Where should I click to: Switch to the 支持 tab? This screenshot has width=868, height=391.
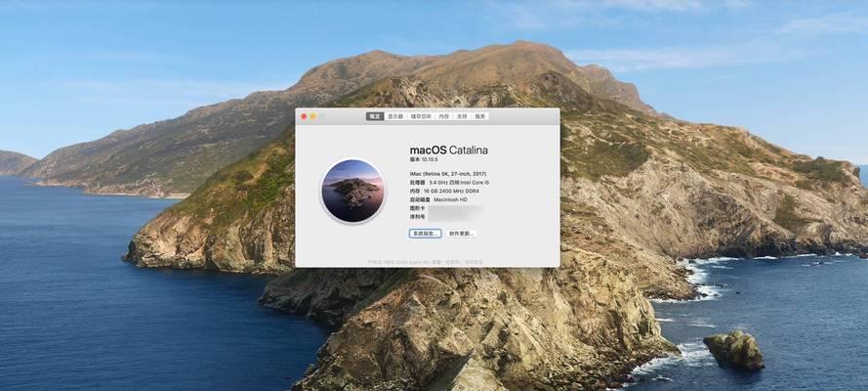pyautogui.click(x=462, y=116)
